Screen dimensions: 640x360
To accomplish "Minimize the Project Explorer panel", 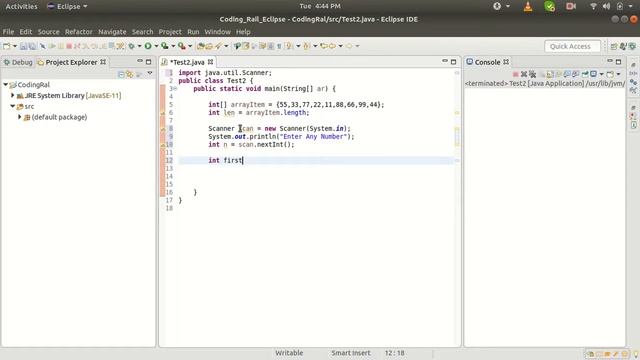I will coord(140,61).
